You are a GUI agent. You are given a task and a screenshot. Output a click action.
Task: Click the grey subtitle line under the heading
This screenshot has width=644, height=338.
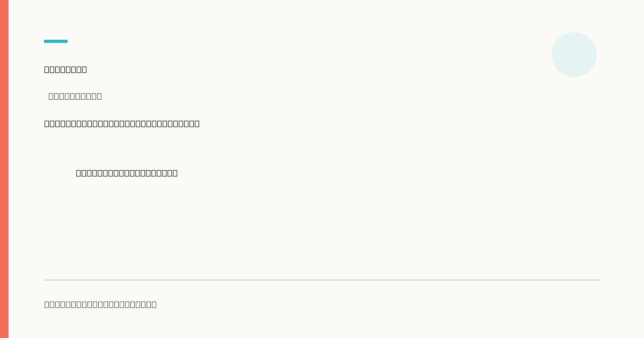(75, 96)
